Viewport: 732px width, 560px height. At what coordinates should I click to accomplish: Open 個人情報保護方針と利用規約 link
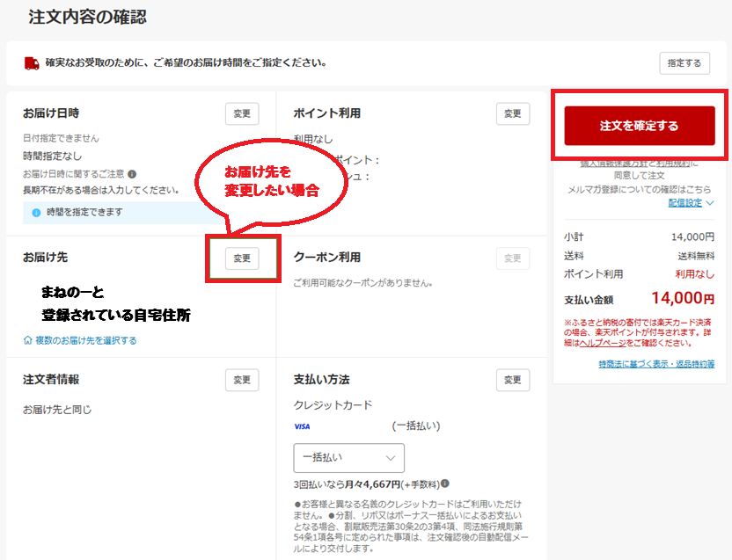(636, 164)
